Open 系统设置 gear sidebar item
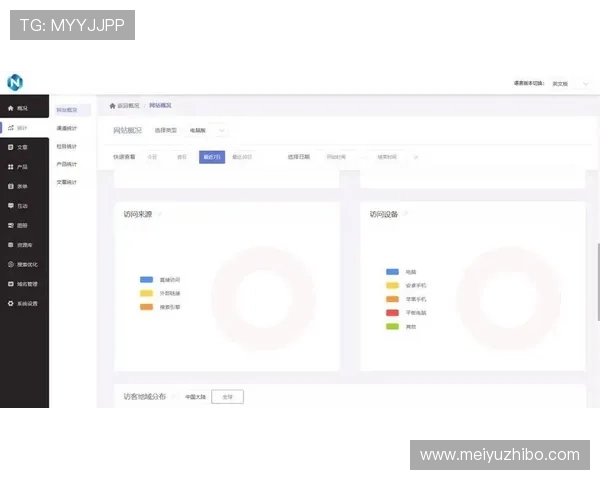Image resolution: width=600 pixels, height=480 pixels. pyautogui.click(x=24, y=304)
